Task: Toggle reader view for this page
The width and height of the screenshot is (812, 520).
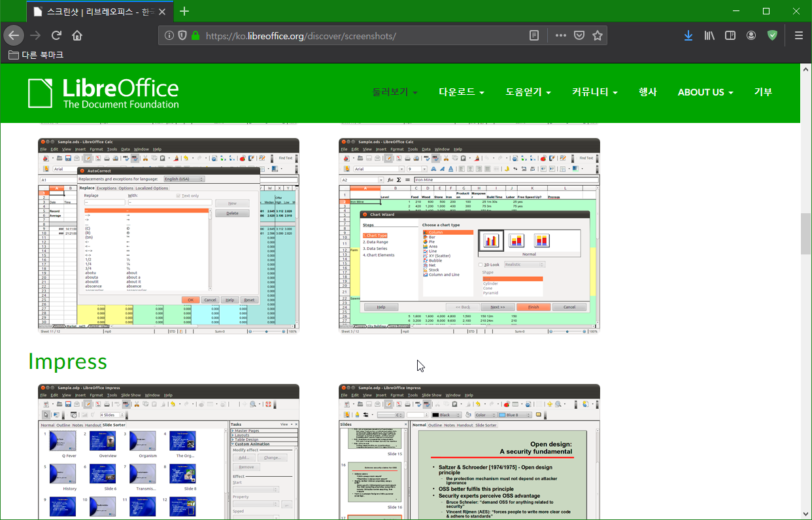Action: pyautogui.click(x=534, y=35)
